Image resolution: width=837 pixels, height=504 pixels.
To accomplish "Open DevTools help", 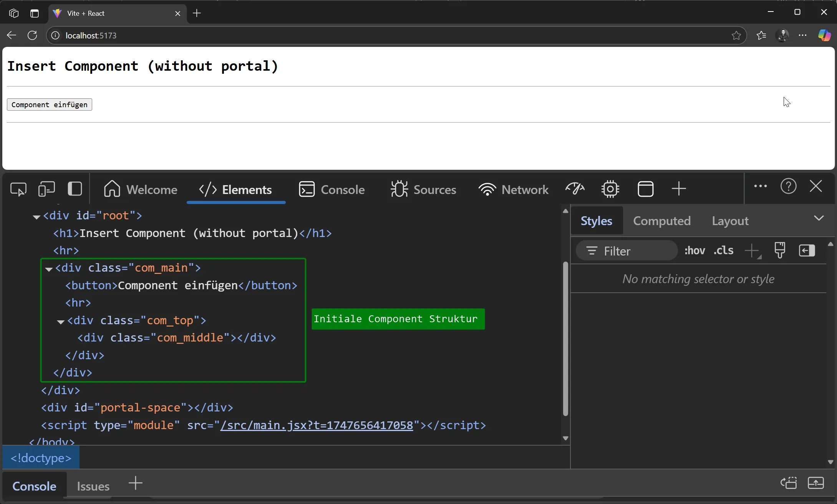I will pyautogui.click(x=788, y=186).
